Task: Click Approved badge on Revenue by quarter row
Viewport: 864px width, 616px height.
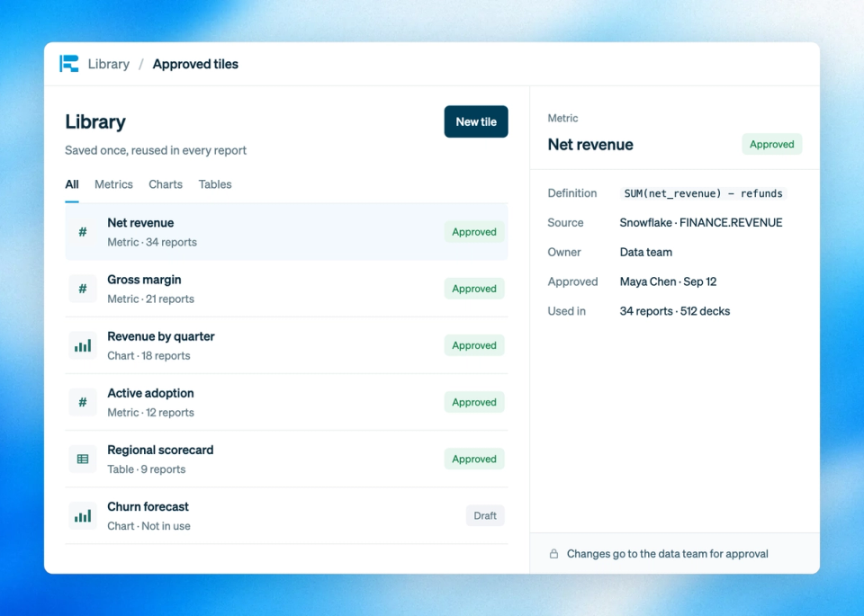Action: pos(474,345)
